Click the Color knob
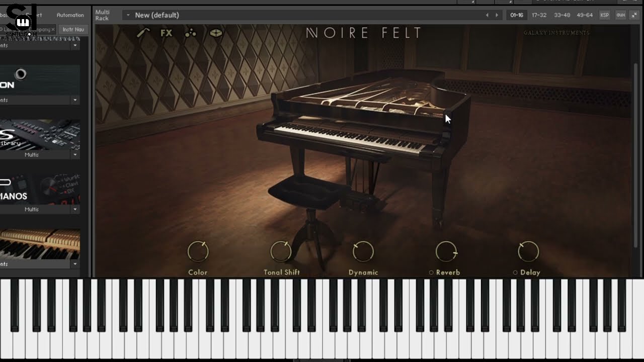This screenshot has height=362, width=644. click(198, 251)
